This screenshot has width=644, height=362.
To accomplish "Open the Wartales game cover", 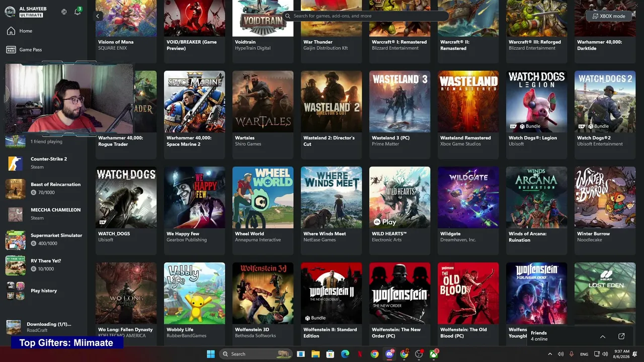I will click(x=263, y=102).
